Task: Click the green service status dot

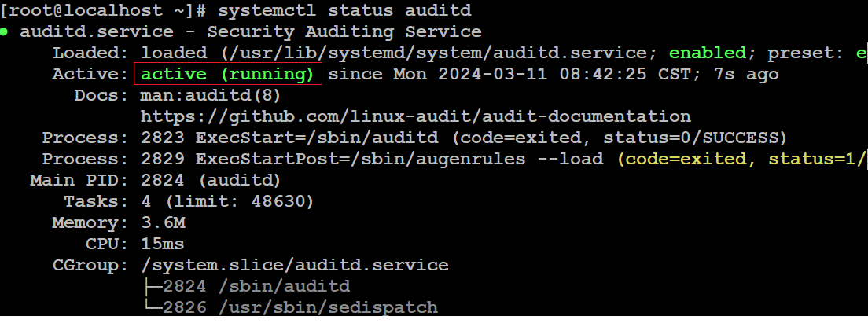Action: click(5, 32)
